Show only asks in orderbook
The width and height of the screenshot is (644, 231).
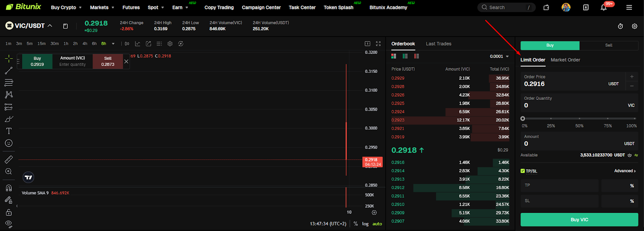click(417, 56)
